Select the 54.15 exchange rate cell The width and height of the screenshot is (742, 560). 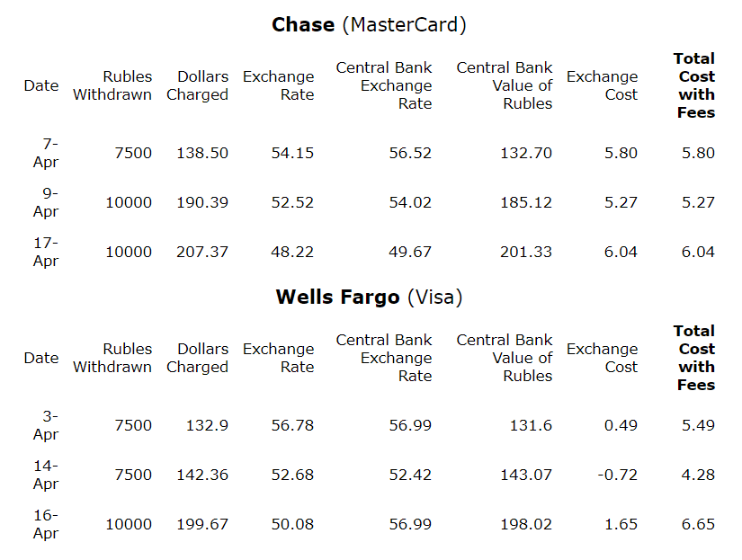pyautogui.click(x=292, y=153)
